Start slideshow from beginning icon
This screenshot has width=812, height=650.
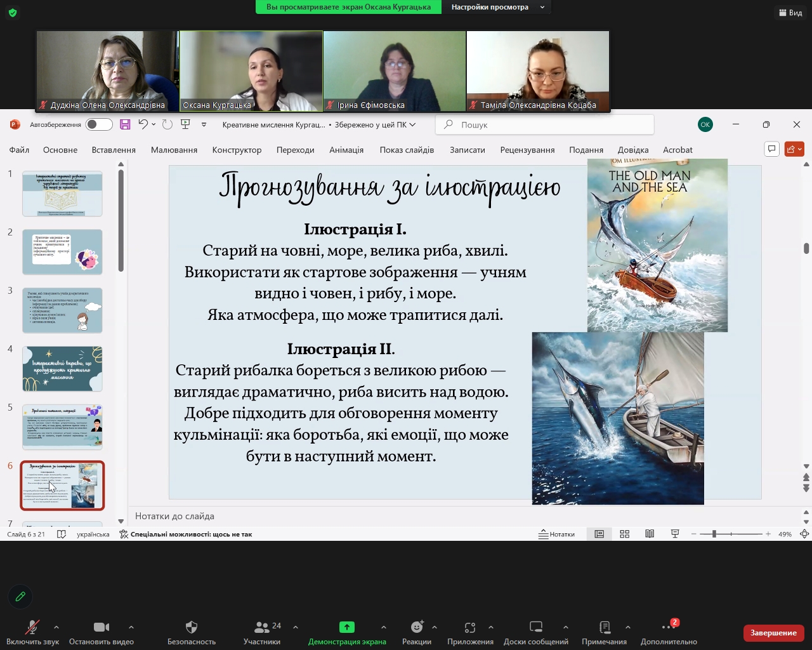[x=185, y=124]
